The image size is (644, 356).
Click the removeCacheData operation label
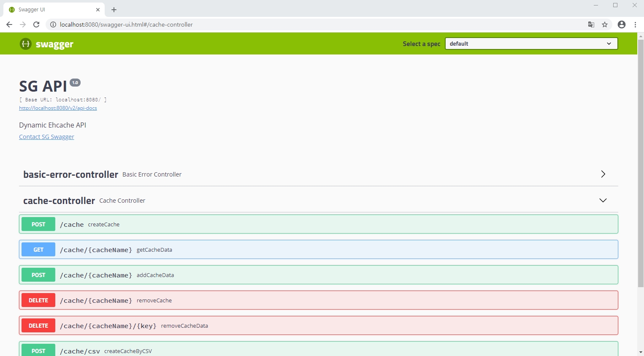click(x=184, y=326)
